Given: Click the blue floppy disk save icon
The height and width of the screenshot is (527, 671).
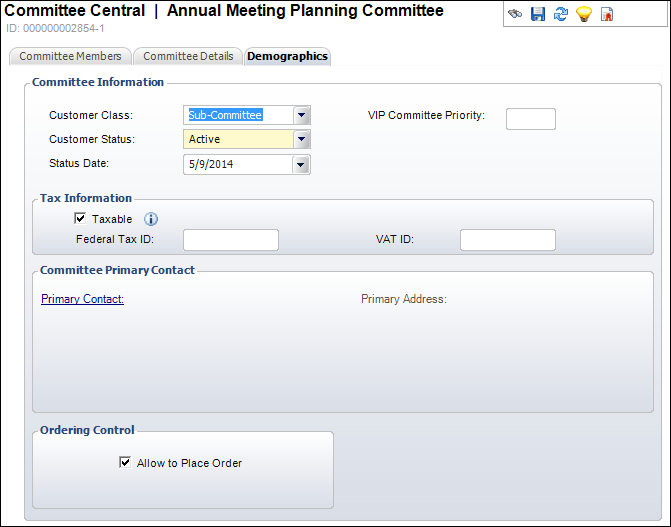Looking at the screenshot, I should click(538, 14).
